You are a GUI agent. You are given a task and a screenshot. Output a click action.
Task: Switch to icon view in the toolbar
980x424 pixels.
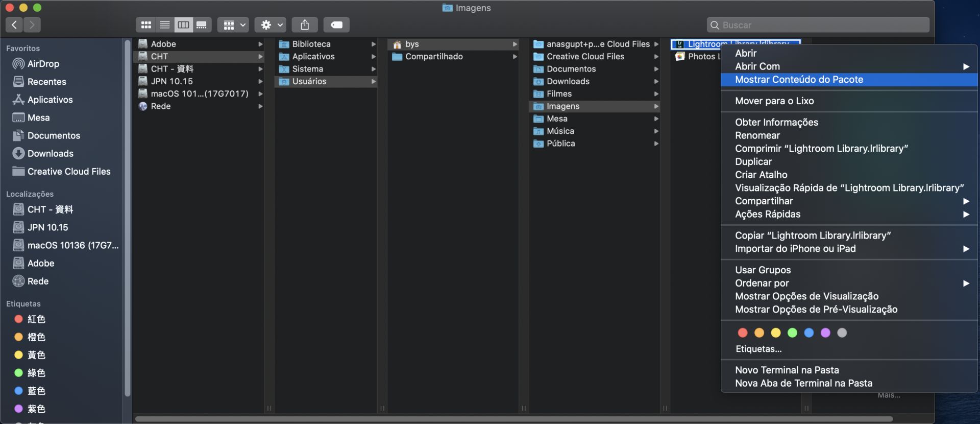pyautogui.click(x=146, y=25)
